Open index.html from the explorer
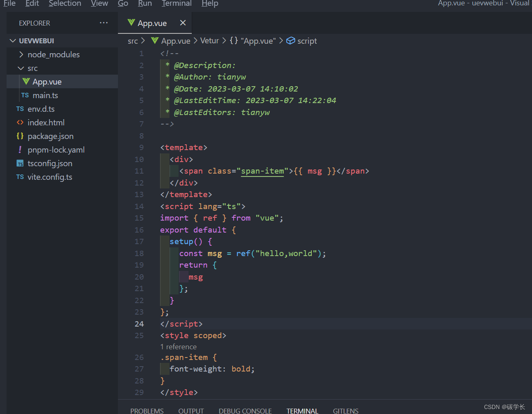This screenshot has width=532, height=414. [62, 122]
